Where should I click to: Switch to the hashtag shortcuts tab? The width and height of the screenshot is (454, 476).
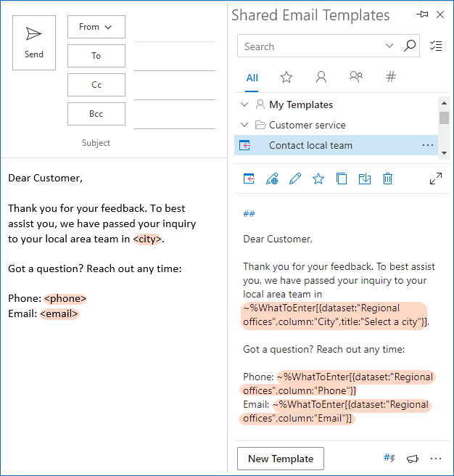tap(391, 77)
